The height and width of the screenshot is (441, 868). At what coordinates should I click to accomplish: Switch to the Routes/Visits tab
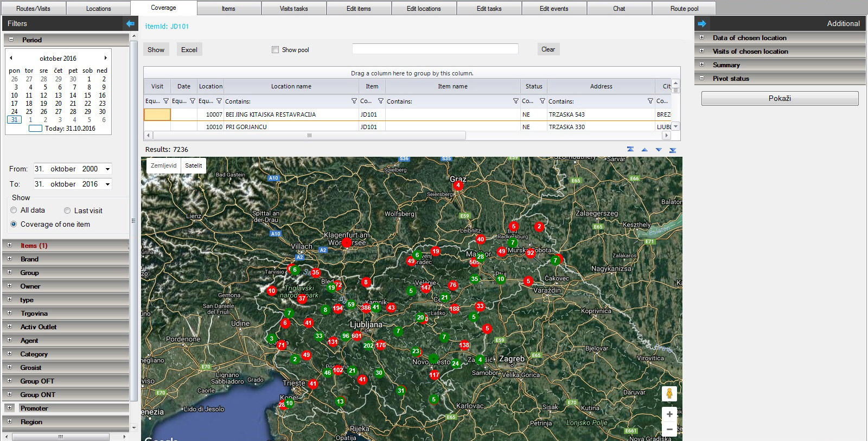pyautogui.click(x=33, y=9)
